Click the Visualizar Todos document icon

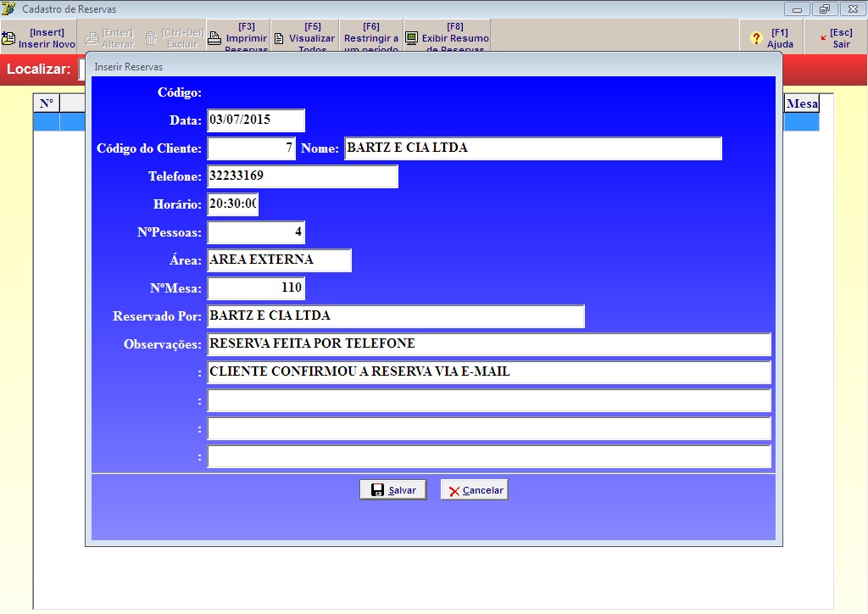point(278,38)
